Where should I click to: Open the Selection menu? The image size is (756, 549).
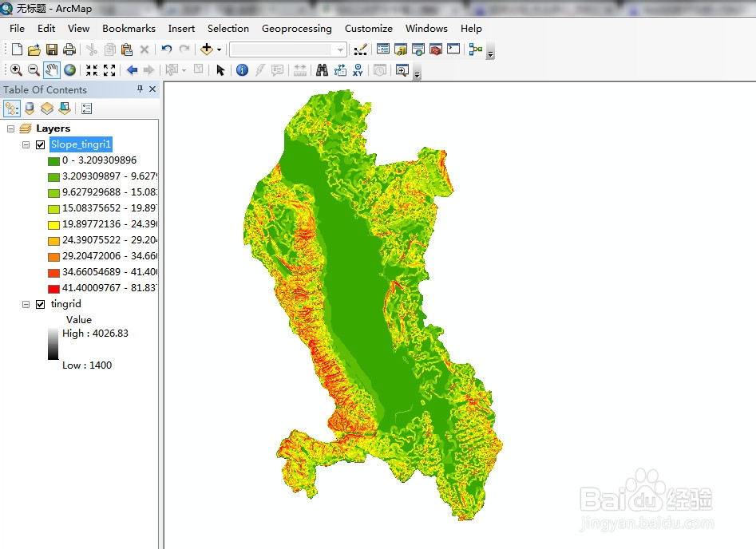[228, 29]
